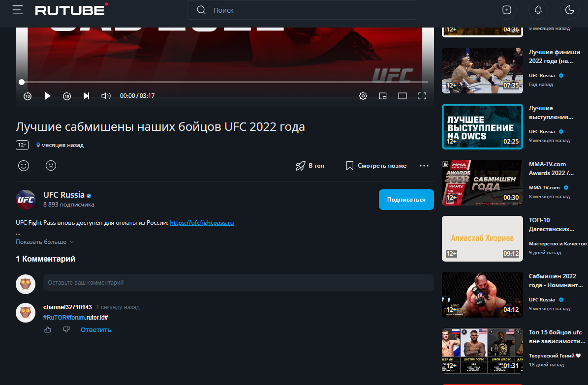Click the 12+ age rating badge under title
The width and height of the screenshot is (588, 385).
click(x=22, y=145)
